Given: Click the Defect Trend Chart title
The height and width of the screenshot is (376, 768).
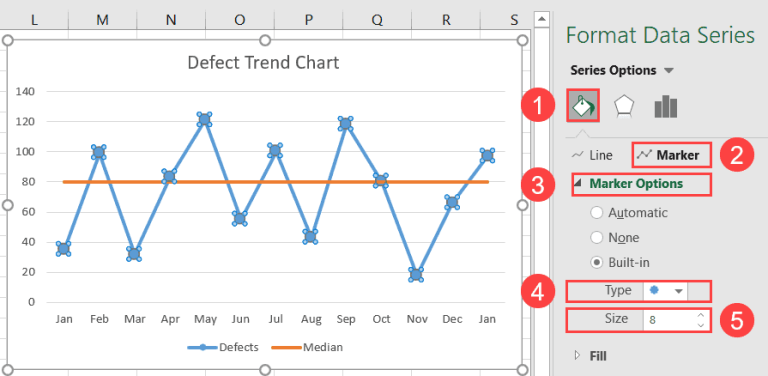Looking at the screenshot, I should coord(264,63).
